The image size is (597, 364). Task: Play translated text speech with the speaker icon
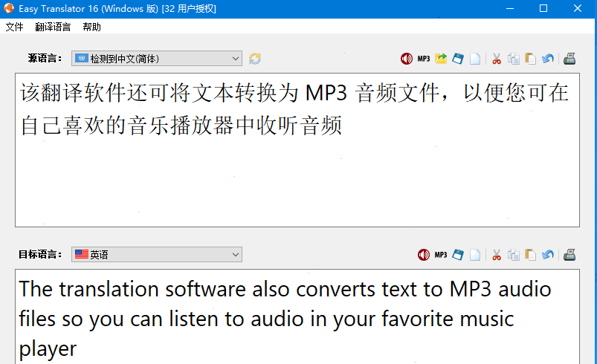[x=423, y=255]
